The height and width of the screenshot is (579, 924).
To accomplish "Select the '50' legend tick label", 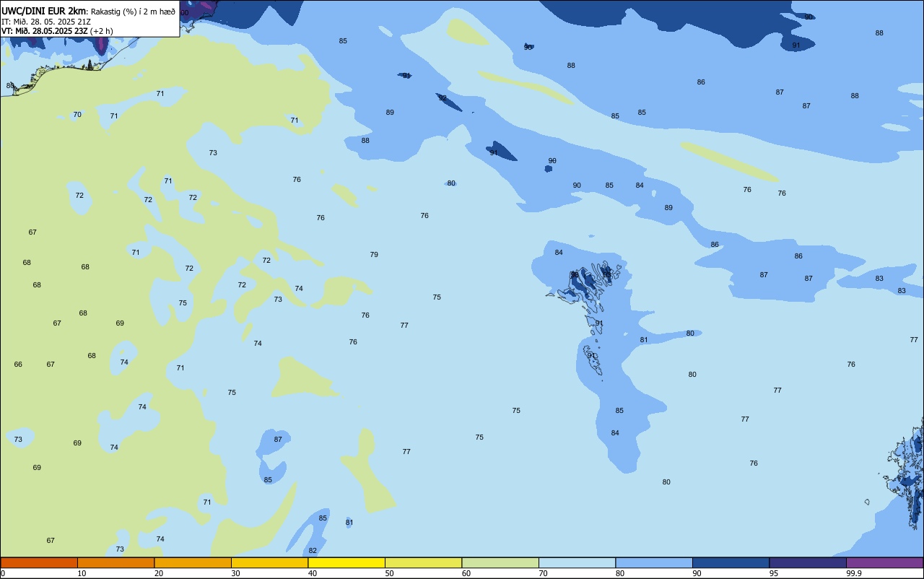I will [390, 573].
